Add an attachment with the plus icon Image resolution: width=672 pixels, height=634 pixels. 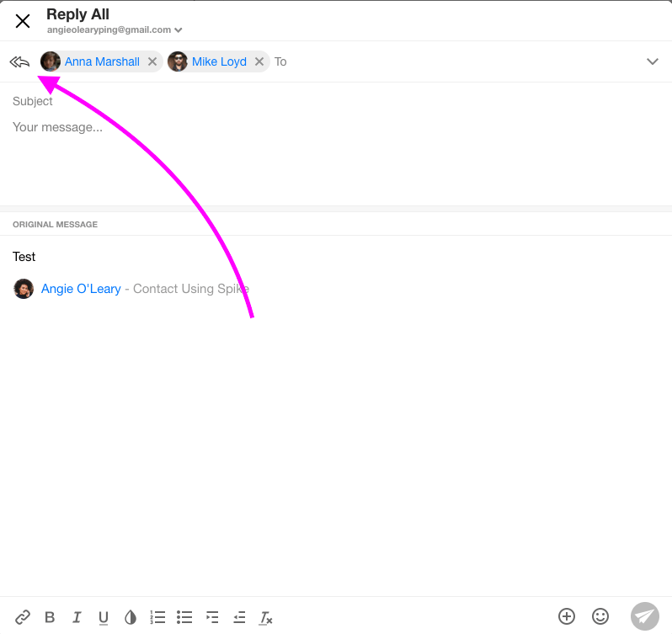pos(567,616)
